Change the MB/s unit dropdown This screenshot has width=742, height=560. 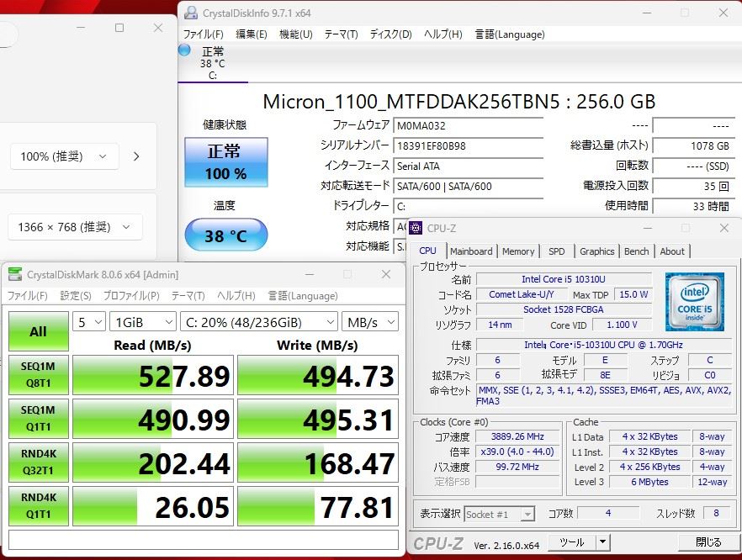[369, 322]
